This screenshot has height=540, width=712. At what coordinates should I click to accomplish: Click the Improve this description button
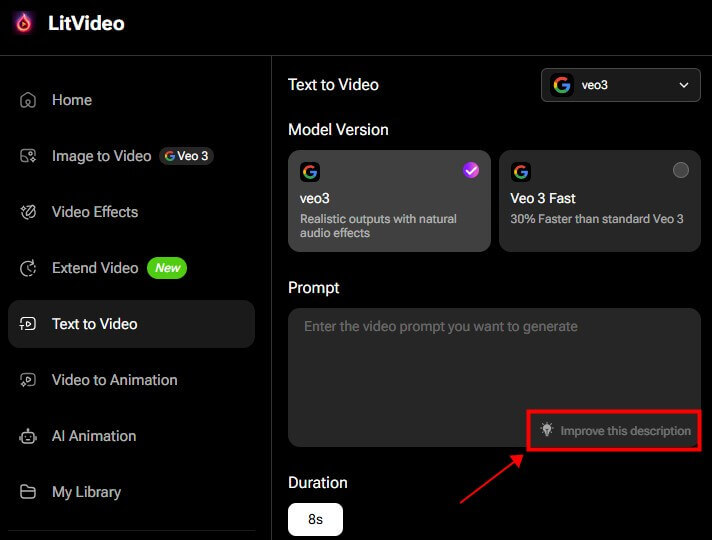(x=615, y=430)
